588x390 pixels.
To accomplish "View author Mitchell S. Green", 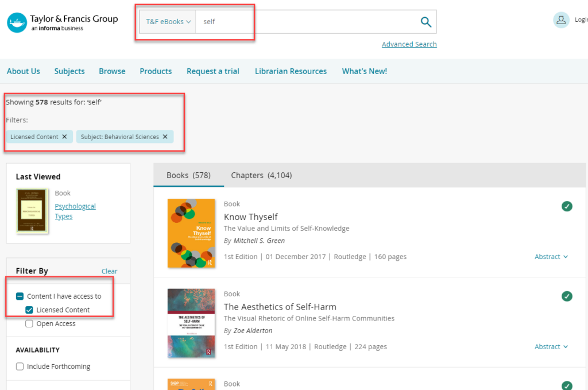I will [x=259, y=241].
